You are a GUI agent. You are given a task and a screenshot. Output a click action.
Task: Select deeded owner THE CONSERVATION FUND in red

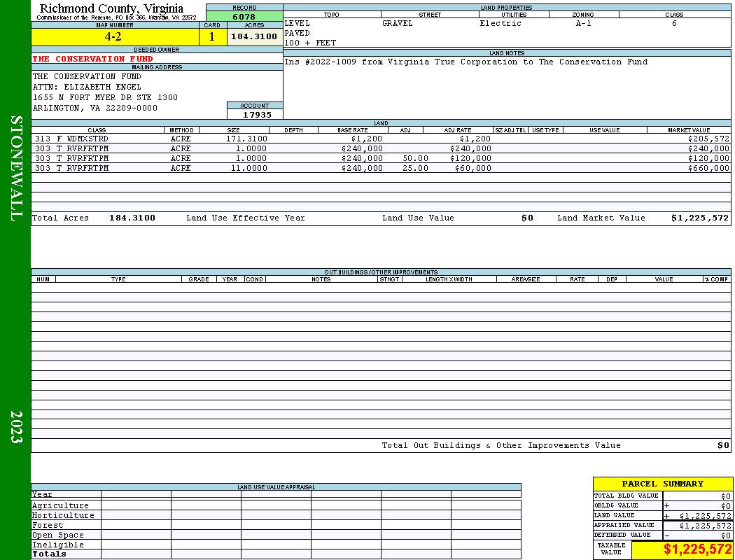(92, 59)
